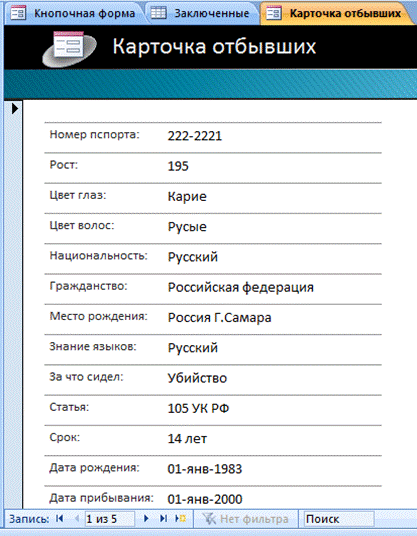Viewport: 417px width, 536px height.
Task: Click the Цвет волос value Русые
Action: click(x=187, y=227)
